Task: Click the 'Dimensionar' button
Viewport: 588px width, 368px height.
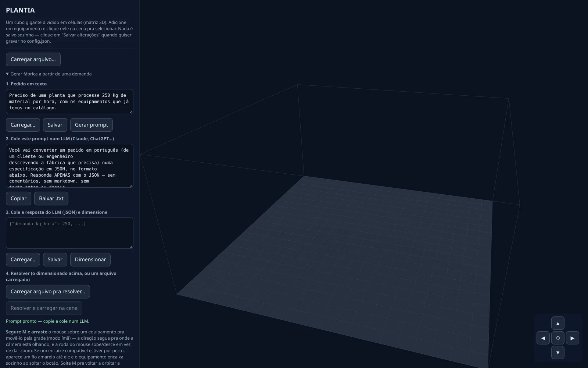Action: [90, 259]
